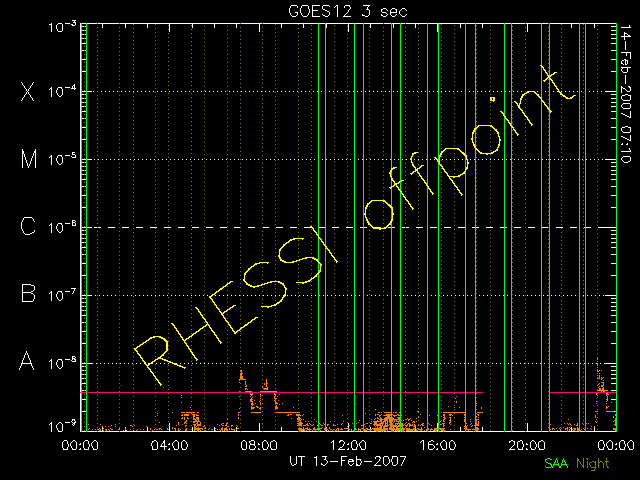
Task: Click the A flare class label
Action: pyautogui.click(x=27, y=361)
